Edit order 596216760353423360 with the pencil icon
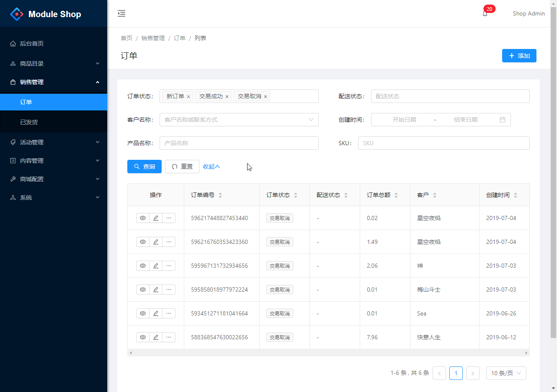This screenshot has width=557, height=392. coord(156,242)
